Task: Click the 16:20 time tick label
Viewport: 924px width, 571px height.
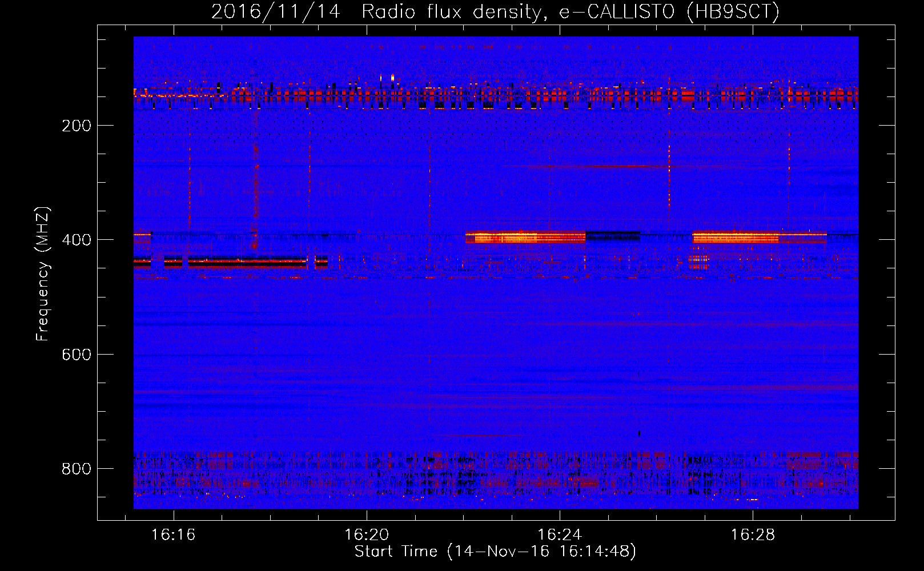Action: [367, 534]
